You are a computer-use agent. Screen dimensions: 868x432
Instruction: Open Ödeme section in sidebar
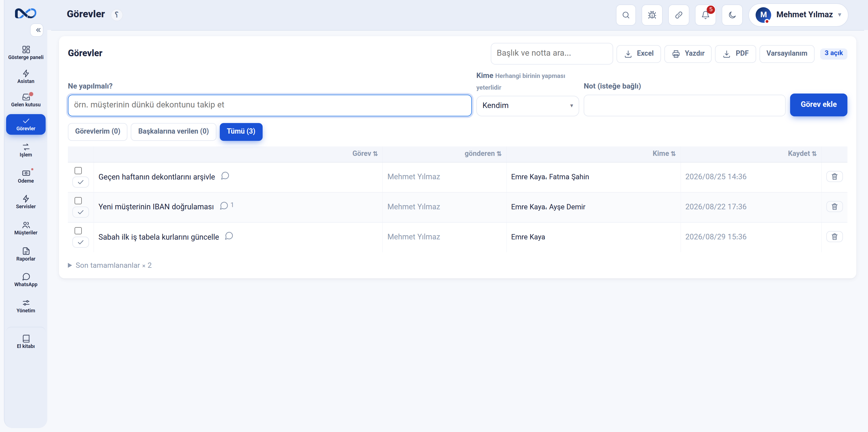(26, 176)
